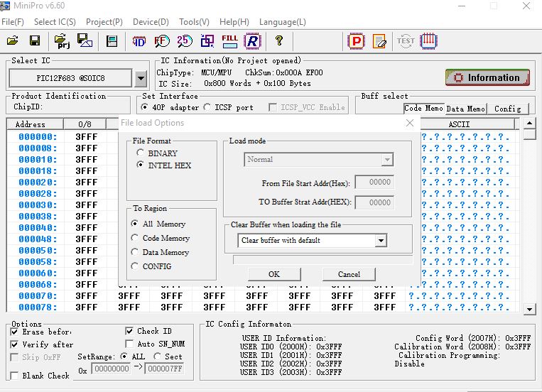The image size is (542, 392).
Task: Click the buffer calculator icon
Action: tap(112, 41)
